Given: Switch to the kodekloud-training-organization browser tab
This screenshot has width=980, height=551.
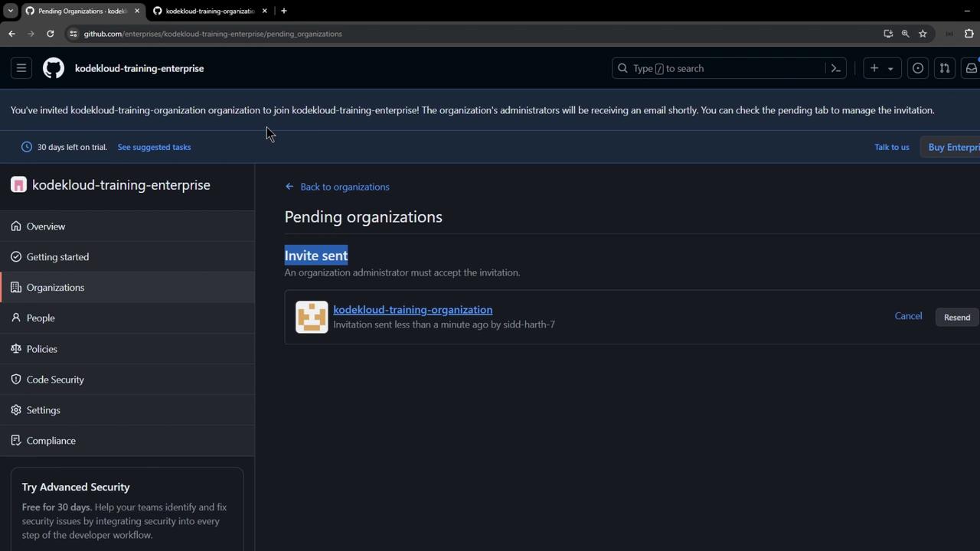Looking at the screenshot, I should [211, 11].
